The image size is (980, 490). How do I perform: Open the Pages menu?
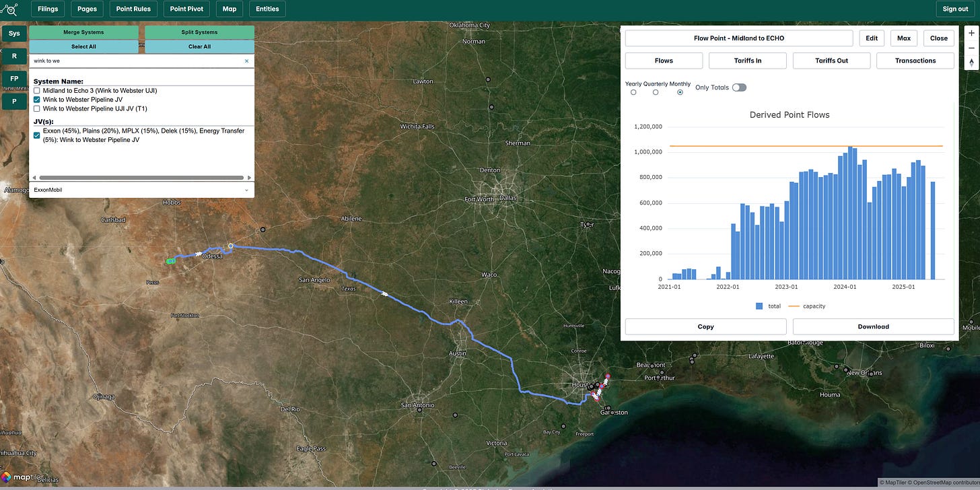(87, 9)
